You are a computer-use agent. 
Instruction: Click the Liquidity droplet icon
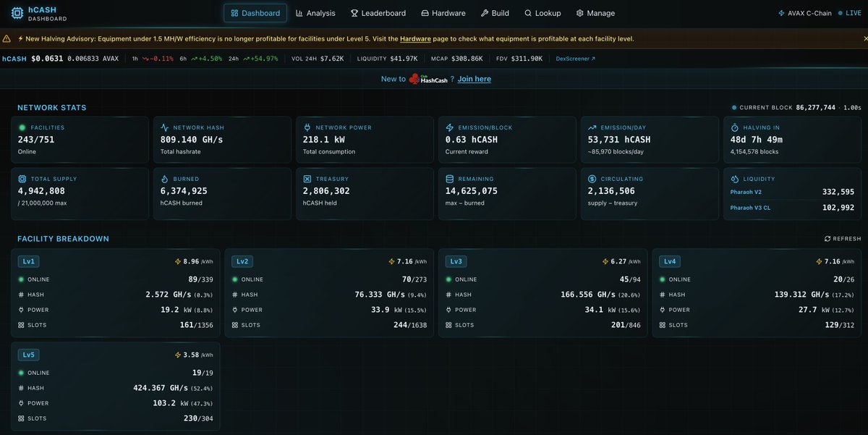pyautogui.click(x=735, y=179)
